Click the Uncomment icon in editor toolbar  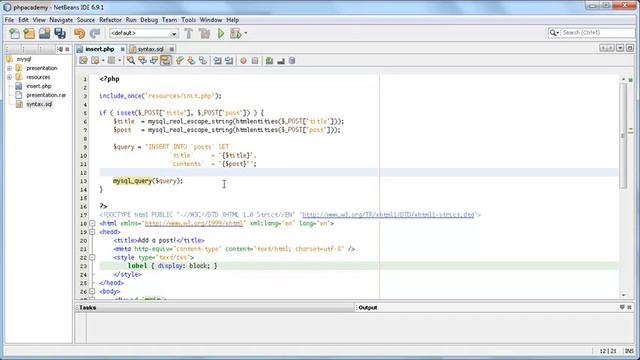click(x=281, y=61)
